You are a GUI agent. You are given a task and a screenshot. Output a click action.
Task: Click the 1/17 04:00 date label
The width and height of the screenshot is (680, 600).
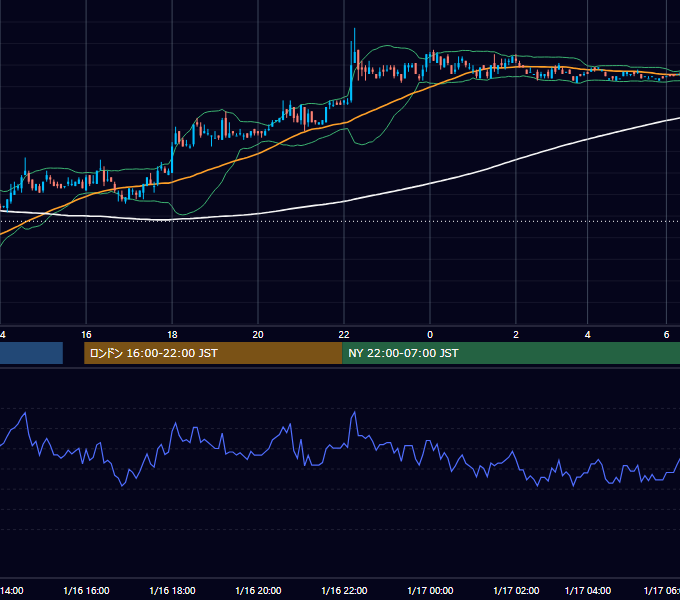pyautogui.click(x=588, y=590)
